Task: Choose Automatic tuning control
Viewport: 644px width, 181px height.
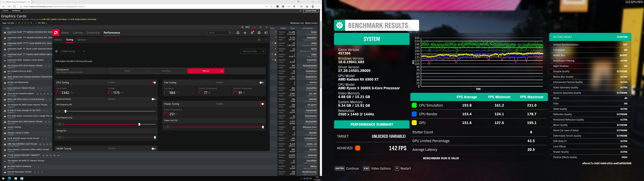Action: [x=167, y=71]
